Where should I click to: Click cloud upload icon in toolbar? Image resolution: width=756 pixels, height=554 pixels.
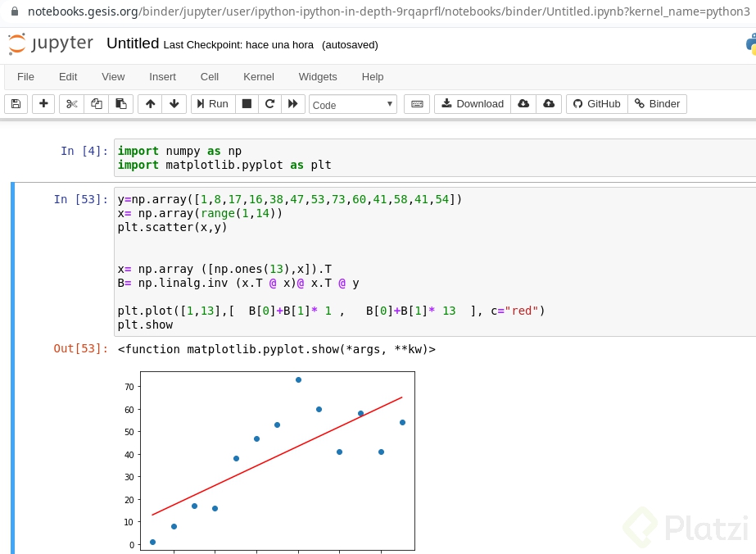pos(549,104)
